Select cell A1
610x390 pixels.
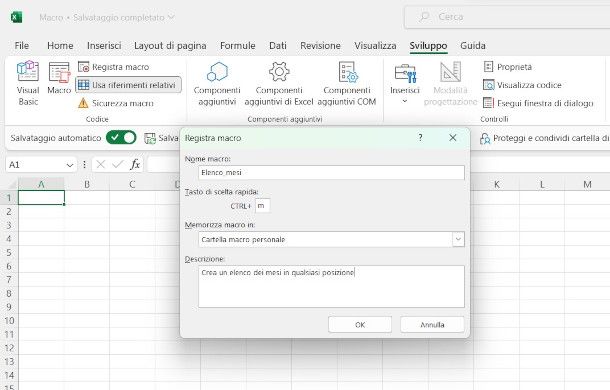pos(41,197)
